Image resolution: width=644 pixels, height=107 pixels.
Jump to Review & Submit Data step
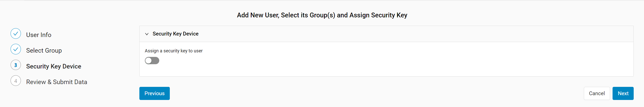(57, 82)
